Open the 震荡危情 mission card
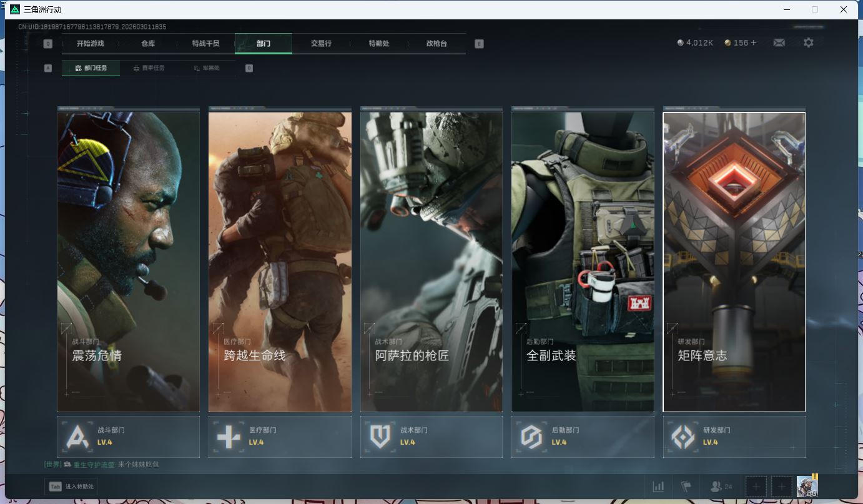The height and width of the screenshot is (504, 863). 129,262
